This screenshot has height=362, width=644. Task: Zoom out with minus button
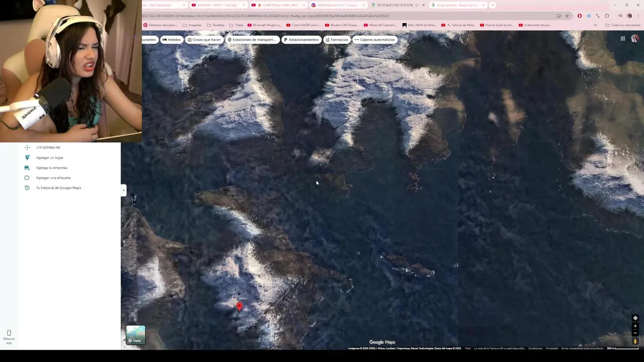(635, 333)
